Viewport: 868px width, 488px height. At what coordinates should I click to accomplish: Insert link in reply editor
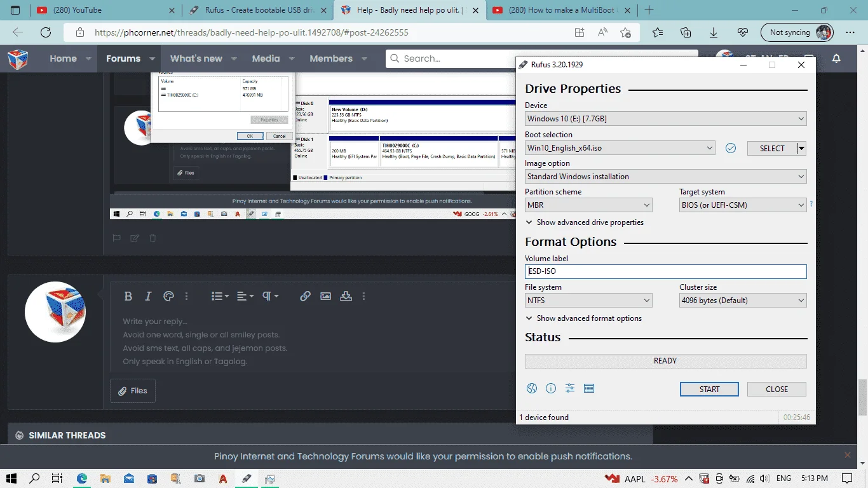[x=305, y=296]
